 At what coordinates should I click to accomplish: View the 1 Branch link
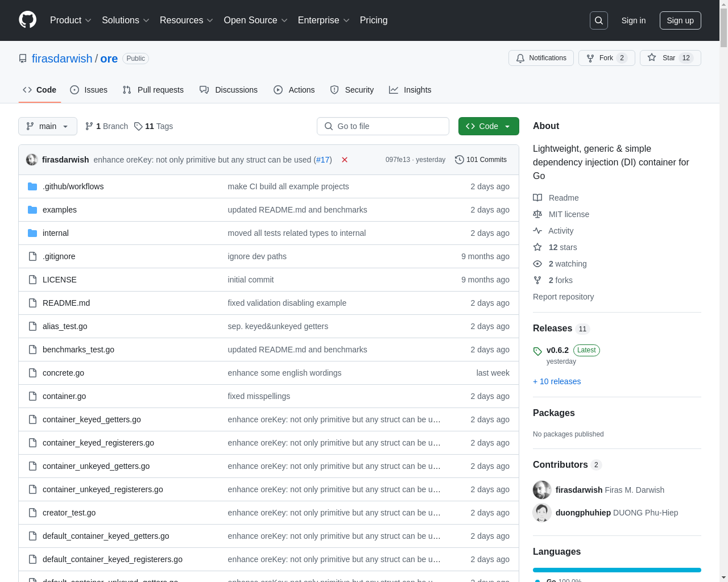click(106, 126)
